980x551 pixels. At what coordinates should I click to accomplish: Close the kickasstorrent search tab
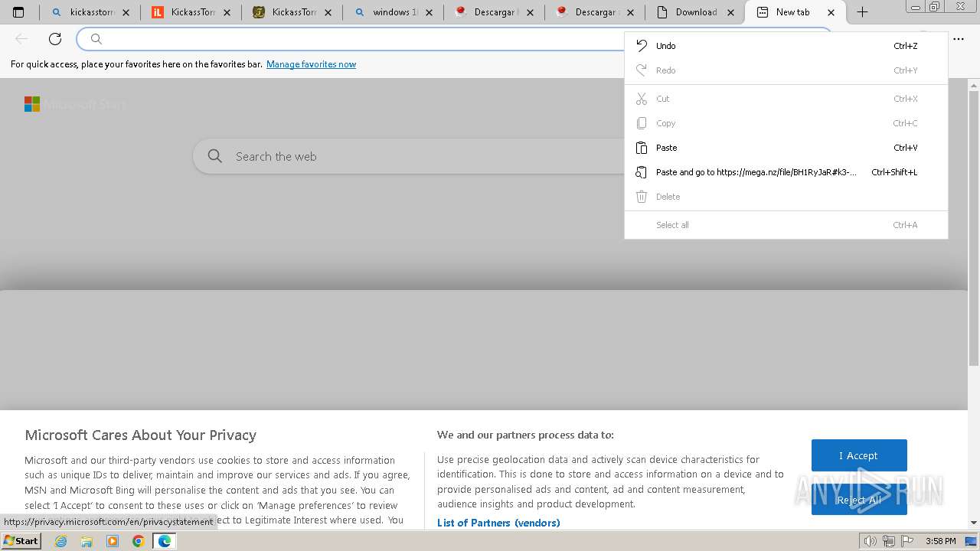pyautogui.click(x=126, y=12)
